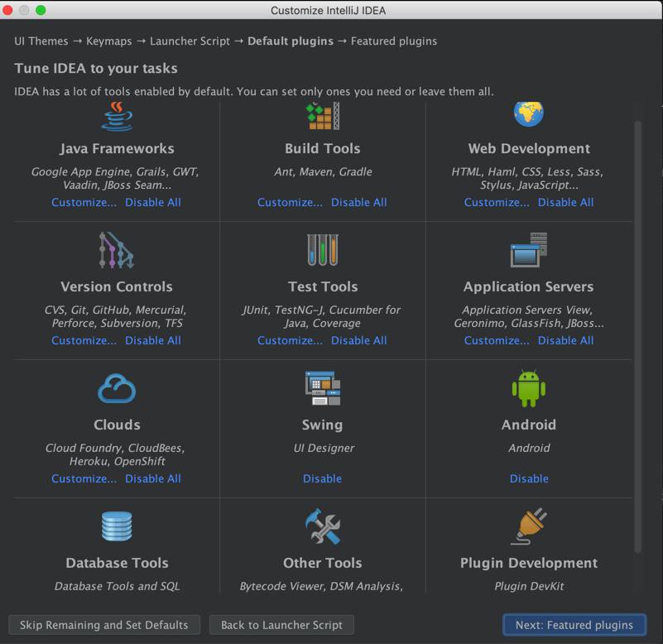The image size is (663, 644).
Task: Click the Java Frameworks coffee cup icon
Action: click(x=117, y=116)
